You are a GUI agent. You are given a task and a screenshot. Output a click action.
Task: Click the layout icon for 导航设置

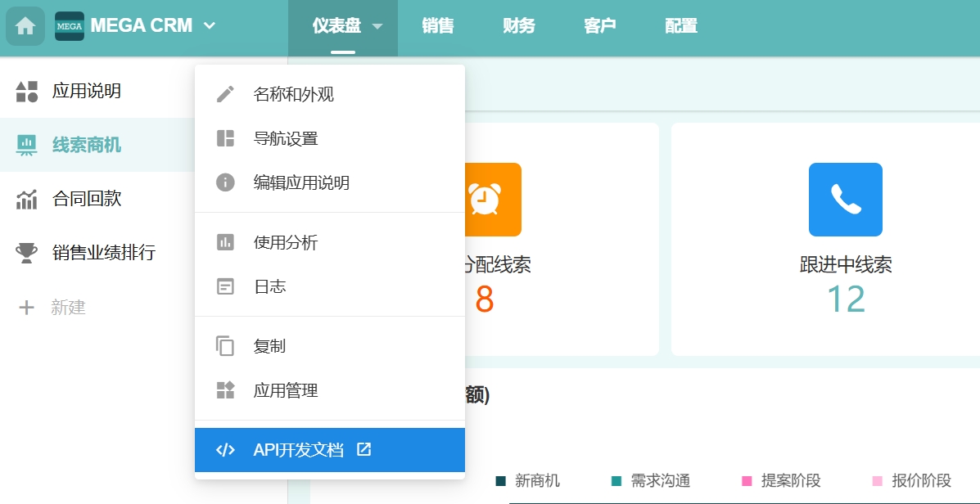[225, 138]
